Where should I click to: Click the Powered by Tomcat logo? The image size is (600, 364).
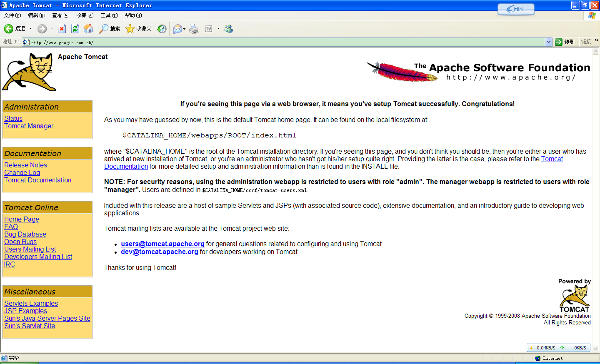(x=575, y=299)
